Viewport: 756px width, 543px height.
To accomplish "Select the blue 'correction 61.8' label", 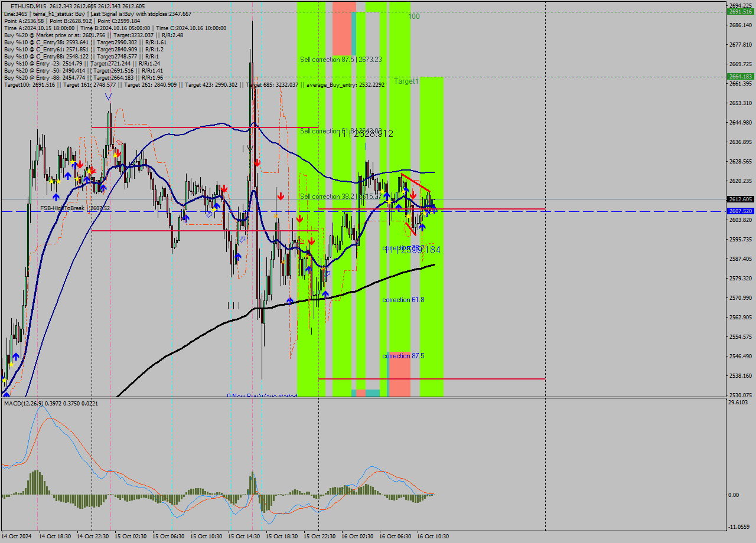I will click(403, 300).
